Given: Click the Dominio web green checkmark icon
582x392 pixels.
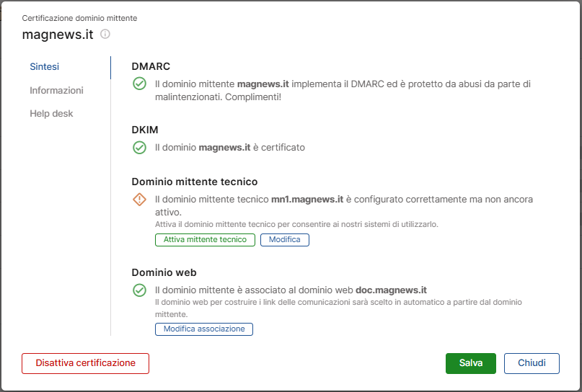Looking at the screenshot, I should pyautogui.click(x=140, y=290).
